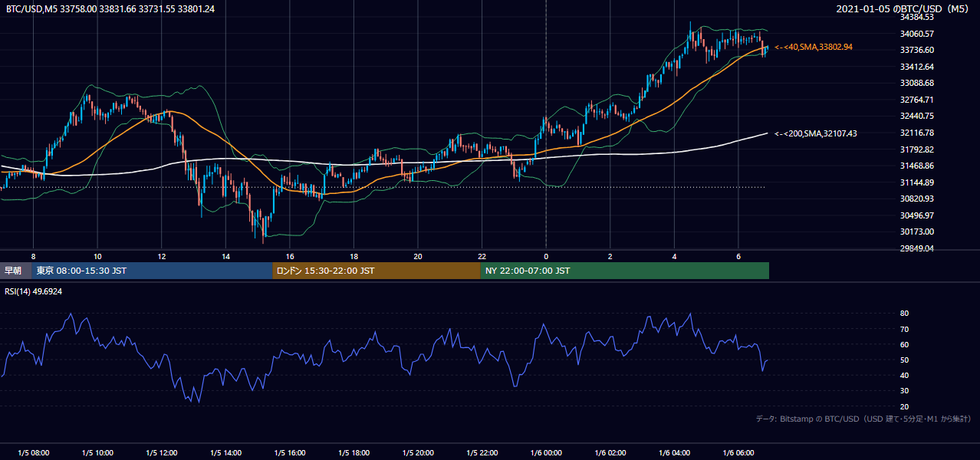The width and height of the screenshot is (980, 460).
Task: Click bottom time label 1/6 06:00
Action: (x=738, y=453)
